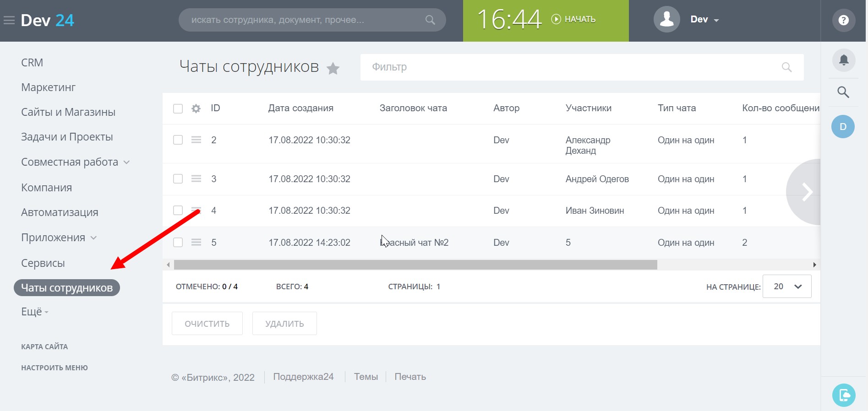Expand the Dev user profile dropdown
The image size is (868, 411).
tap(704, 20)
